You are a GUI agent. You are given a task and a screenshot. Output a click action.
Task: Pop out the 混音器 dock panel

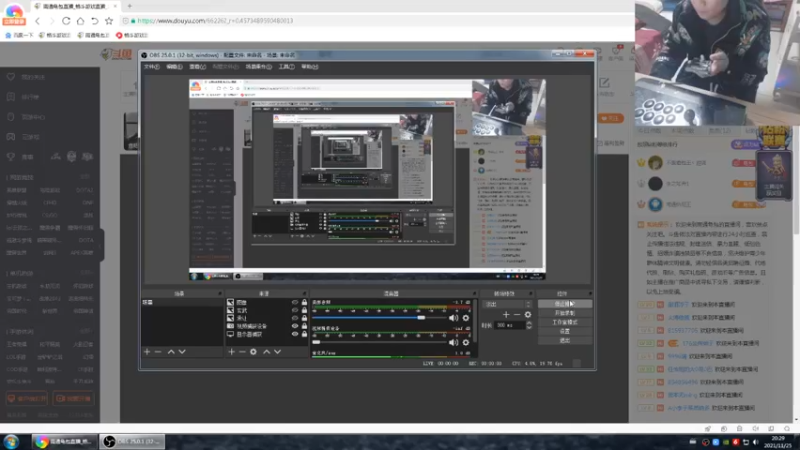point(474,294)
